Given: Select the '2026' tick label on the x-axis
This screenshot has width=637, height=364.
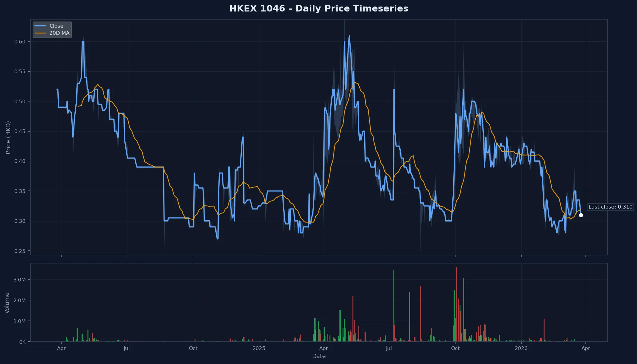Looking at the screenshot, I should coord(522,348).
